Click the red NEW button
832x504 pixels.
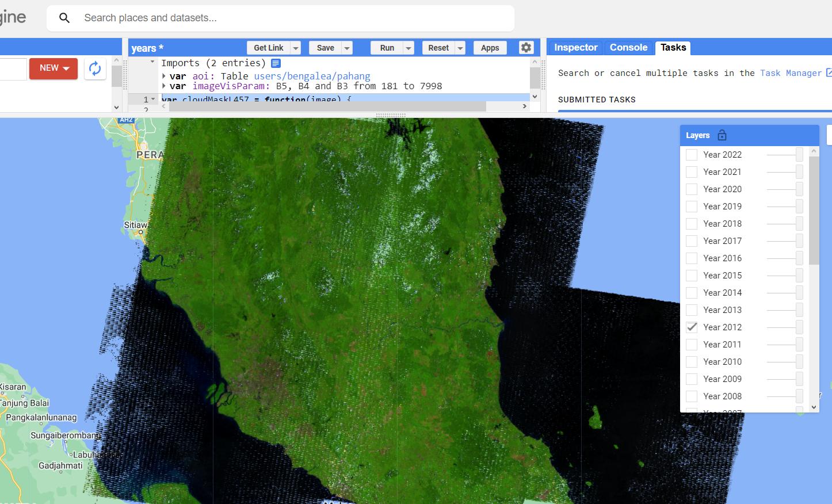54,68
